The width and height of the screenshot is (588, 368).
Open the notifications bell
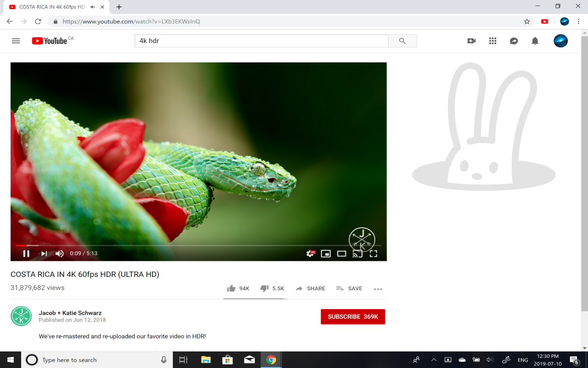point(535,41)
